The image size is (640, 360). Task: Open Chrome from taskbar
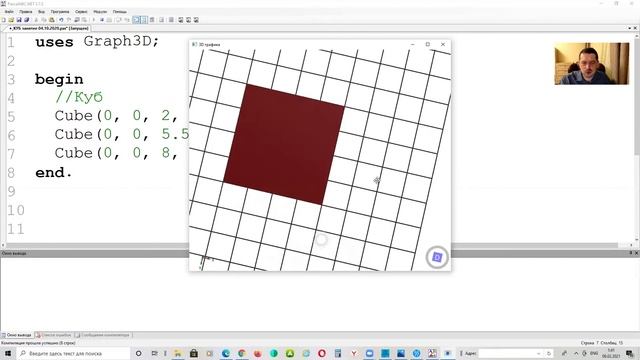[x=242, y=353]
